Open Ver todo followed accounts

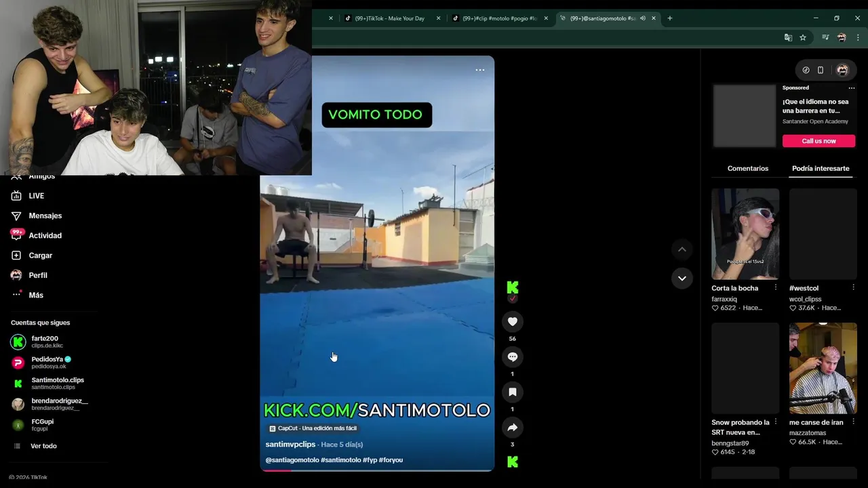[x=43, y=446]
